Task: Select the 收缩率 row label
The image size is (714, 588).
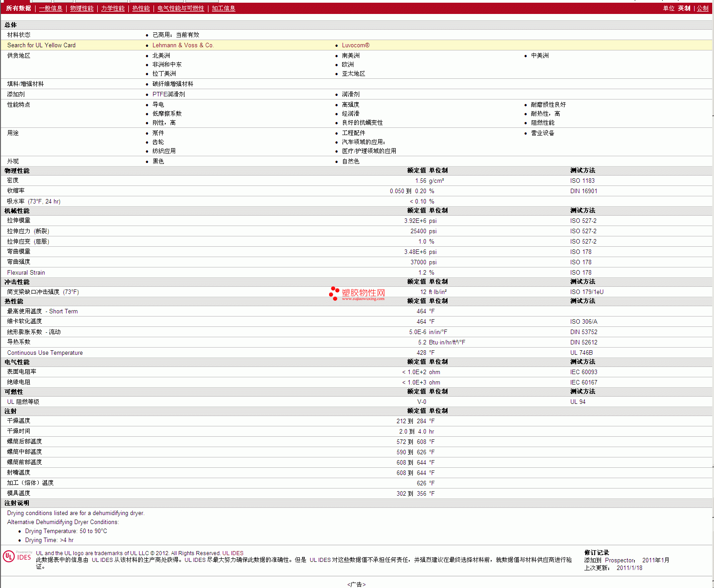Action: (16, 190)
